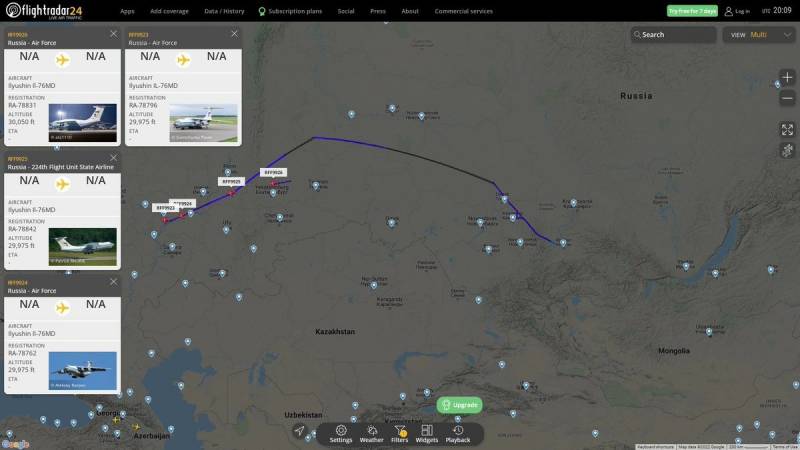Click Try free for 7 days button

click(x=692, y=11)
